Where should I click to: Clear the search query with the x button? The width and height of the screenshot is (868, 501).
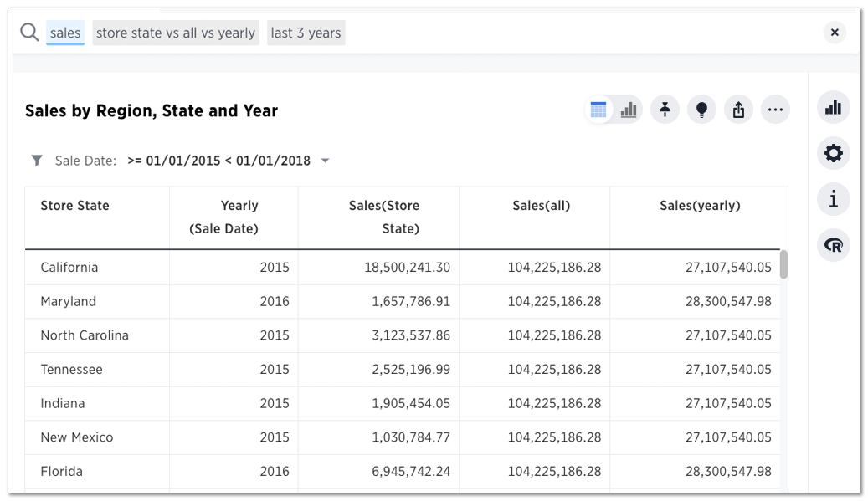tap(835, 32)
